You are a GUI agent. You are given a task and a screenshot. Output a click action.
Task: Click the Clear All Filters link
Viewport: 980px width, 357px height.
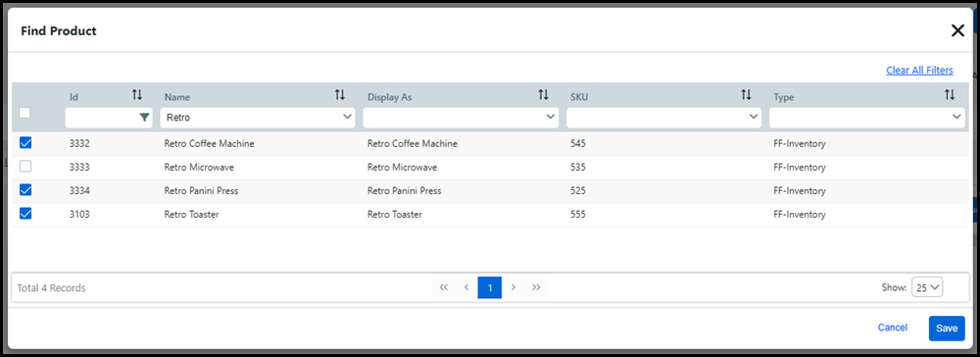(919, 70)
